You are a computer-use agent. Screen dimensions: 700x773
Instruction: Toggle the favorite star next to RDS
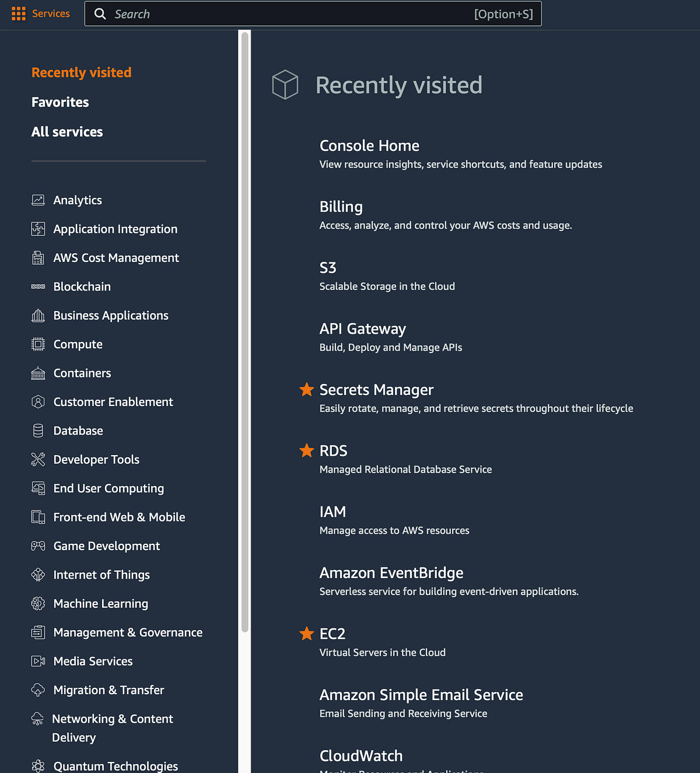(x=307, y=450)
